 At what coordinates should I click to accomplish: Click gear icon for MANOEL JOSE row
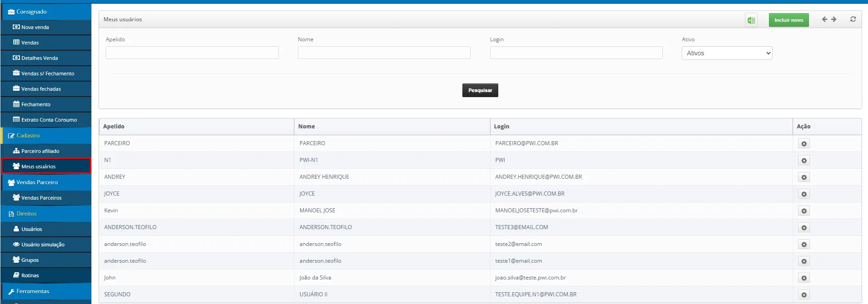pos(804,211)
